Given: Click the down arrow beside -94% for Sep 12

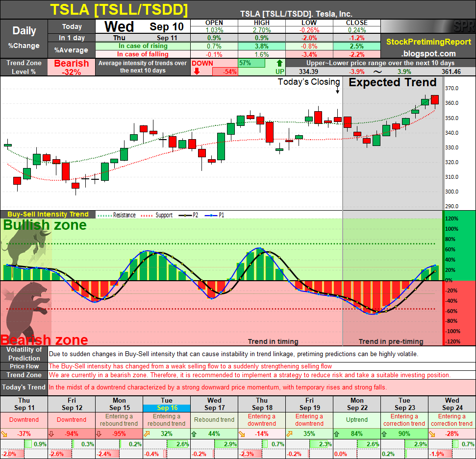Looking at the screenshot, I should pyautogui.click(x=51, y=434).
